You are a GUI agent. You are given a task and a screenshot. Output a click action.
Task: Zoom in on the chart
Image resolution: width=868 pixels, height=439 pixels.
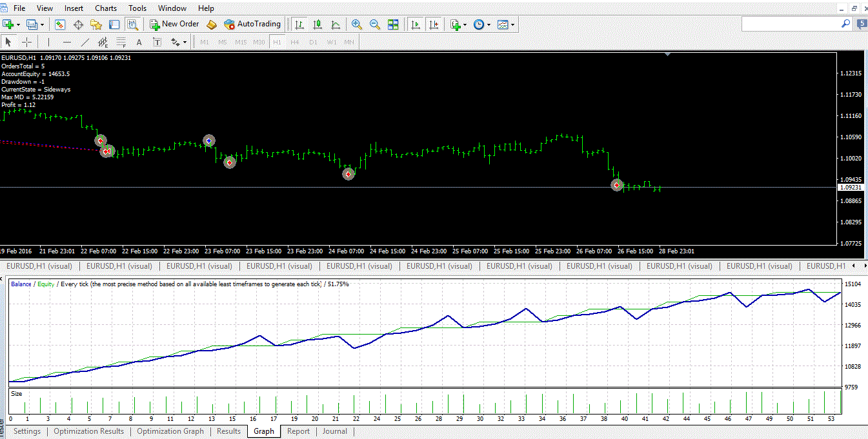coord(356,24)
